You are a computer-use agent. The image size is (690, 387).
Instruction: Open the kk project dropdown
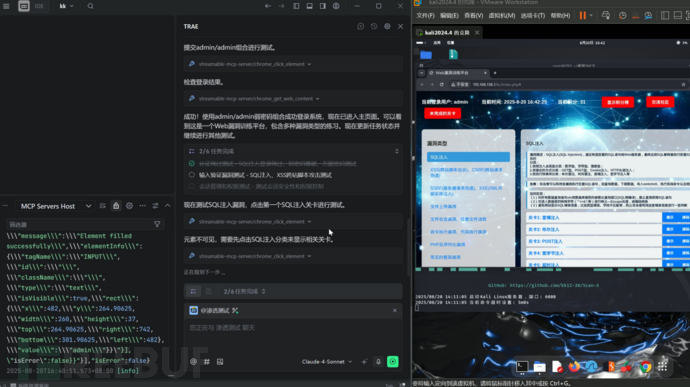(x=66, y=6)
